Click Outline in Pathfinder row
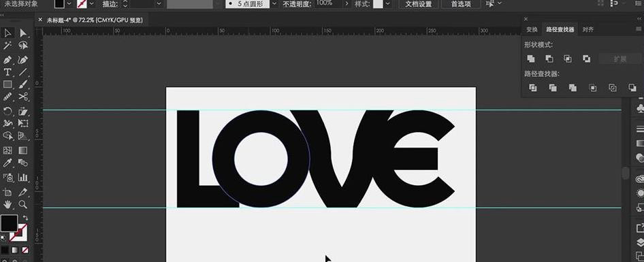Viewport: 644px width, 262px height. (613, 88)
